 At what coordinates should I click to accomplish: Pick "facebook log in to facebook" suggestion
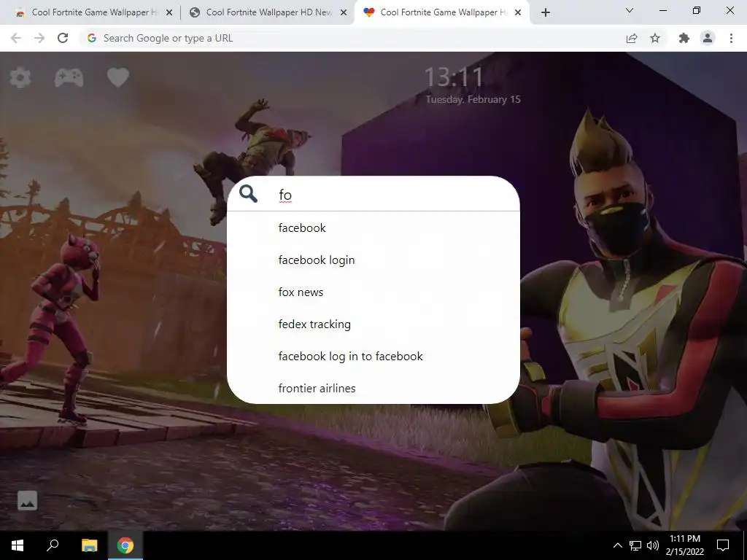tap(373, 356)
